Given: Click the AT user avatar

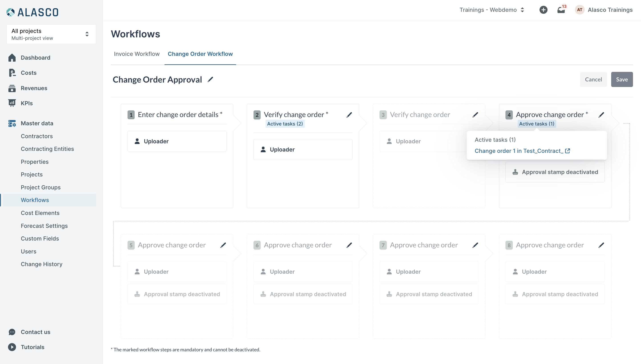Looking at the screenshot, I should pyautogui.click(x=580, y=10).
